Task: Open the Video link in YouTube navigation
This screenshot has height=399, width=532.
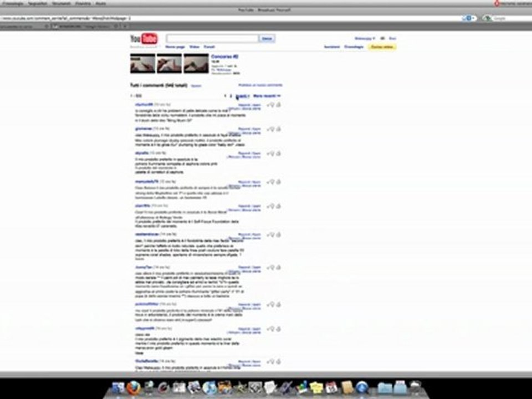Action: [x=194, y=47]
